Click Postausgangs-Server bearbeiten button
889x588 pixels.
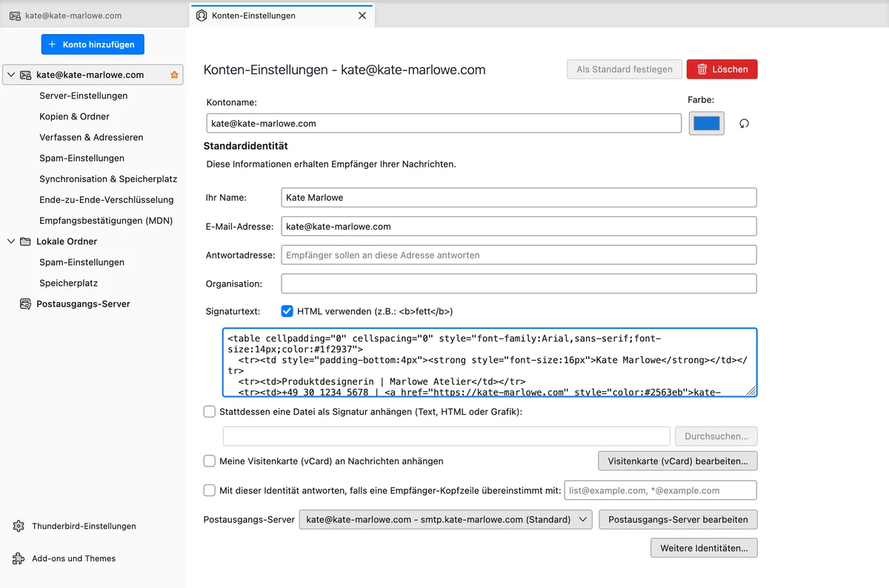[678, 519]
